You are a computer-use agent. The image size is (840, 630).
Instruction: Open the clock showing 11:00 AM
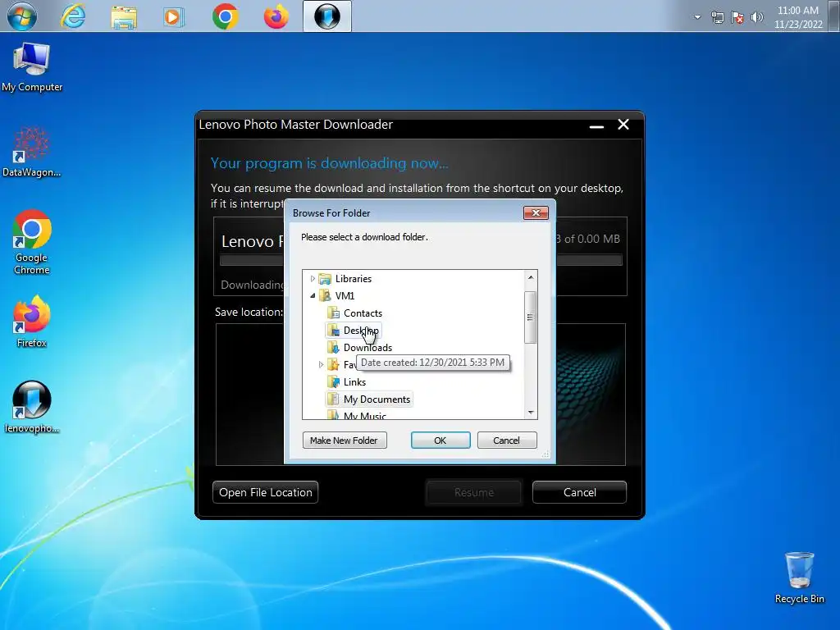[x=797, y=17]
